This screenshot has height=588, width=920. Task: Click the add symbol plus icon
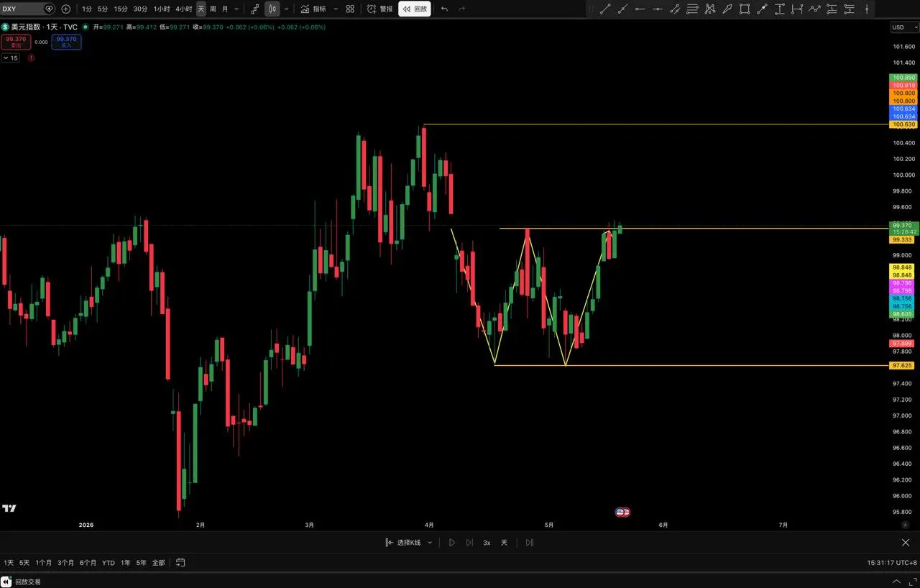[x=66, y=9]
